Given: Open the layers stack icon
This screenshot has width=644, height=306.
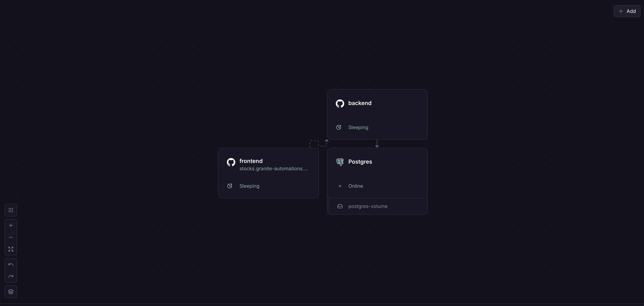Looking at the screenshot, I should tap(11, 292).
